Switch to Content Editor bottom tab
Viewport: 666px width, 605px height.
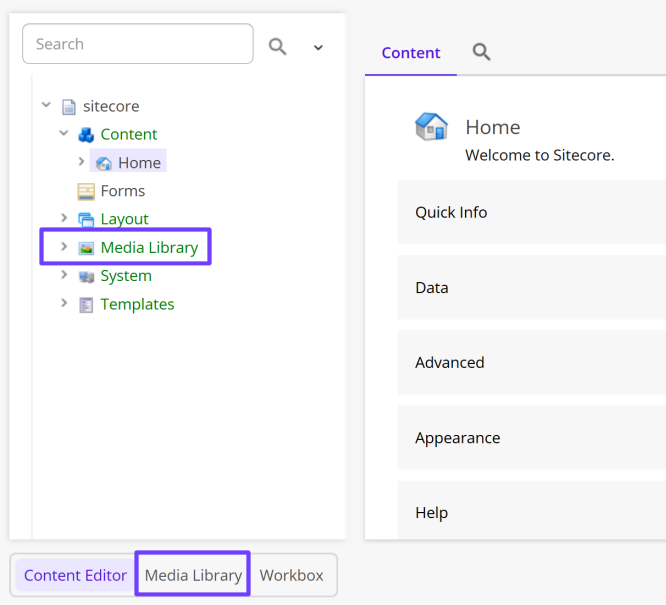pyautogui.click(x=75, y=575)
